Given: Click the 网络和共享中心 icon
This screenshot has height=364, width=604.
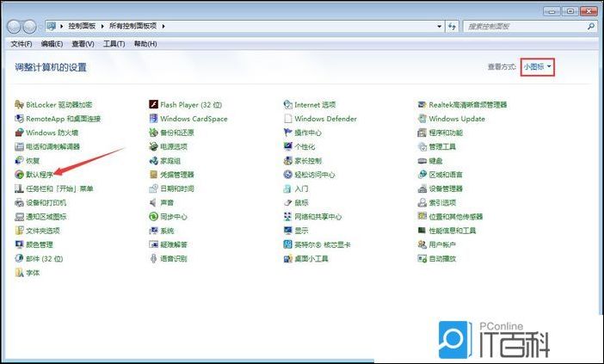Looking at the screenshot, I should click(287, 217).
